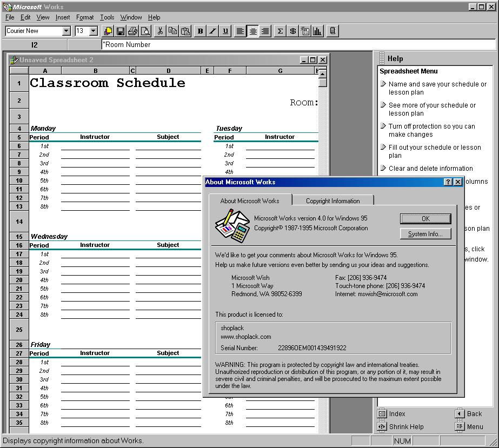Viewport: 499px width, 448px height.
Task: Click the 'Classroom Schedule' title cell
Action: click(108, 83)
